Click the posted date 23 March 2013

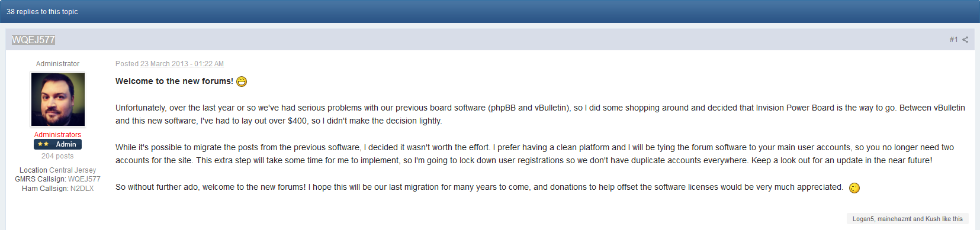point(164,64)
